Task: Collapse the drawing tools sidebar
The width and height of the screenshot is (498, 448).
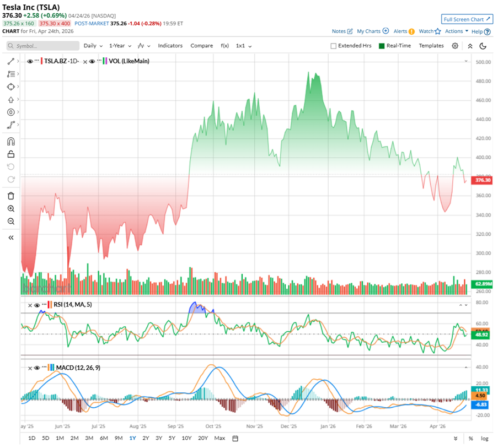Action: click(x=11, y=238)
